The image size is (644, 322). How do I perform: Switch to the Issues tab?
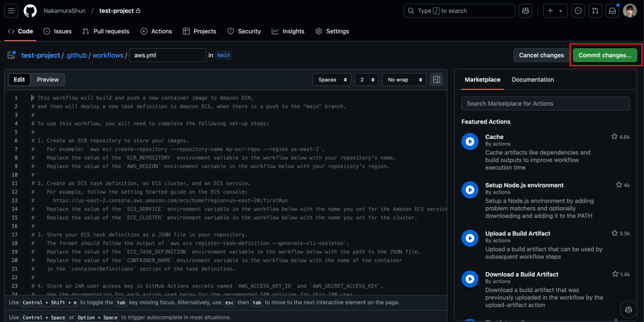tap(57, 31)
